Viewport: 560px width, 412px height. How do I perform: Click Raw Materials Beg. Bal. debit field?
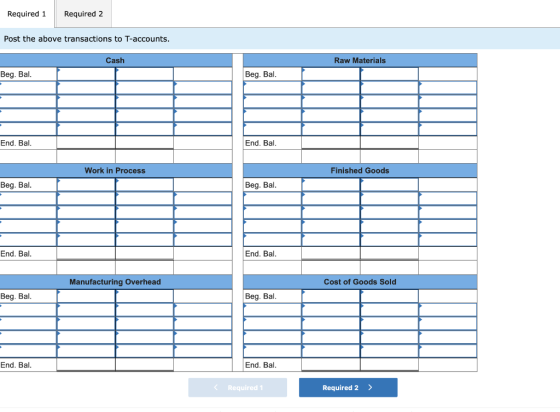(331, 74)
